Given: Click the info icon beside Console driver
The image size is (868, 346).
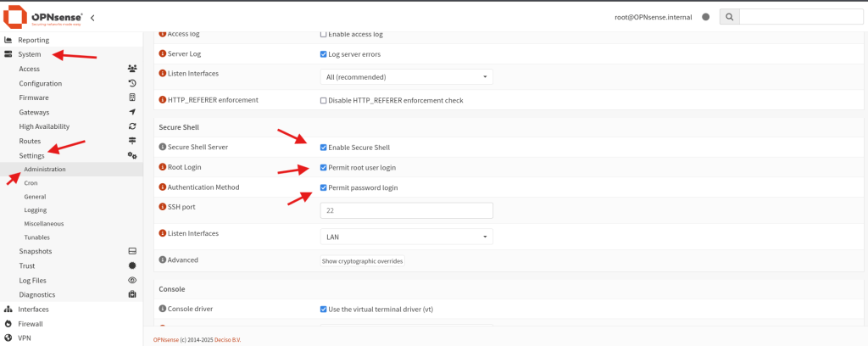Looking at the screenshot, I should tap(163, 309).
